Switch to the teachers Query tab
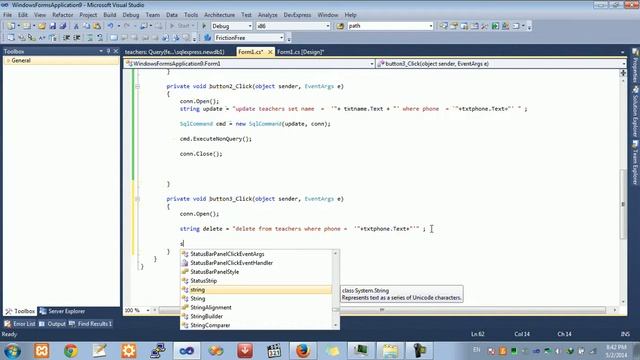Screen dimensions: 640x360 [x=175, y=52]
